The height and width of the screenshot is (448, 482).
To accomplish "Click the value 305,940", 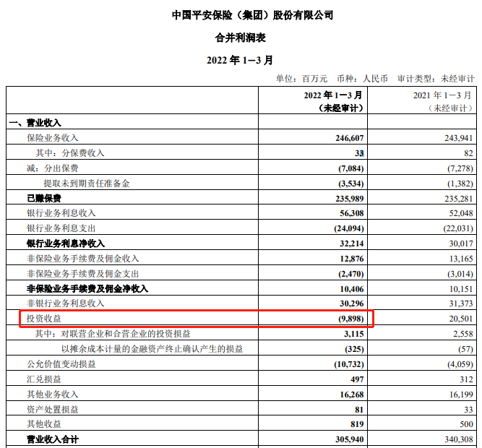I will [350, 439].
